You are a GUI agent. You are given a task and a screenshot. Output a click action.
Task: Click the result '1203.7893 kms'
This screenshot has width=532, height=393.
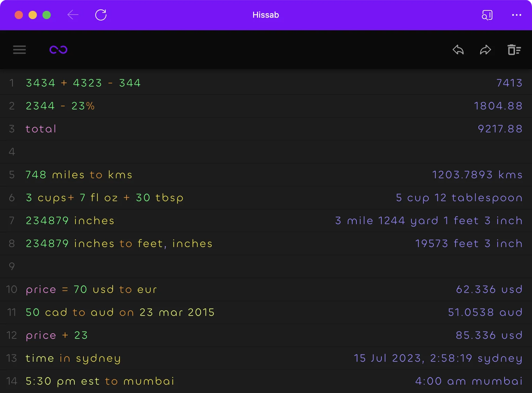click(477, 175)
